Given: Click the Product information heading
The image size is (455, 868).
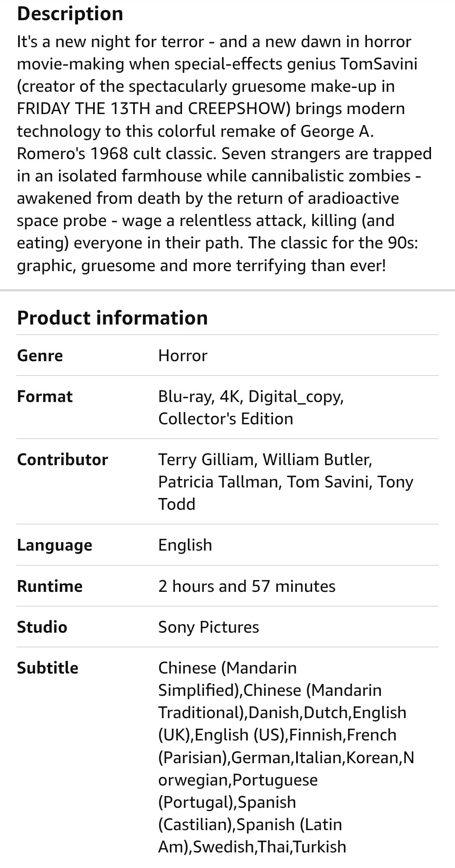Looking at the screenshot, I should [x=112, y=318].
